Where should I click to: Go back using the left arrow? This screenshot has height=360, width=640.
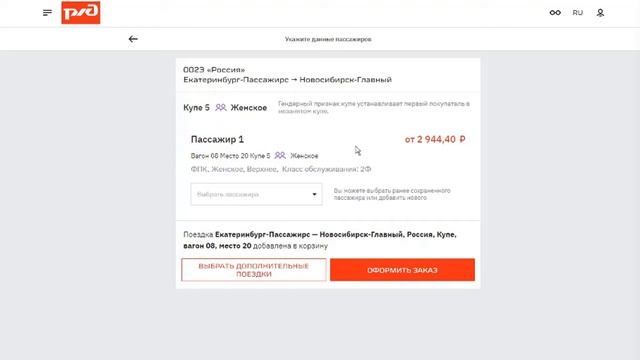[x=133, y=39]
